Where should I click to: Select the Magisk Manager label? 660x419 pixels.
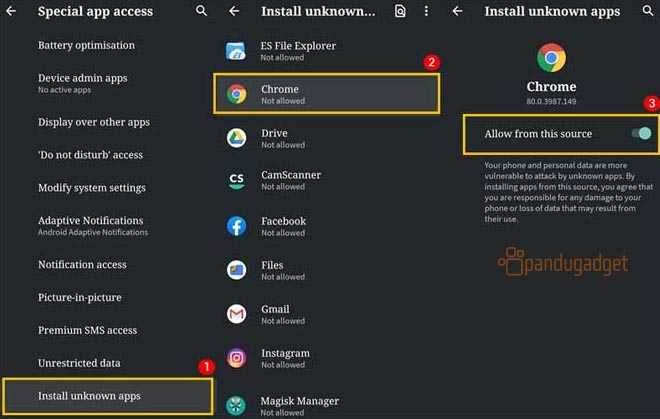pyautogui.click(x=299, y=401)
